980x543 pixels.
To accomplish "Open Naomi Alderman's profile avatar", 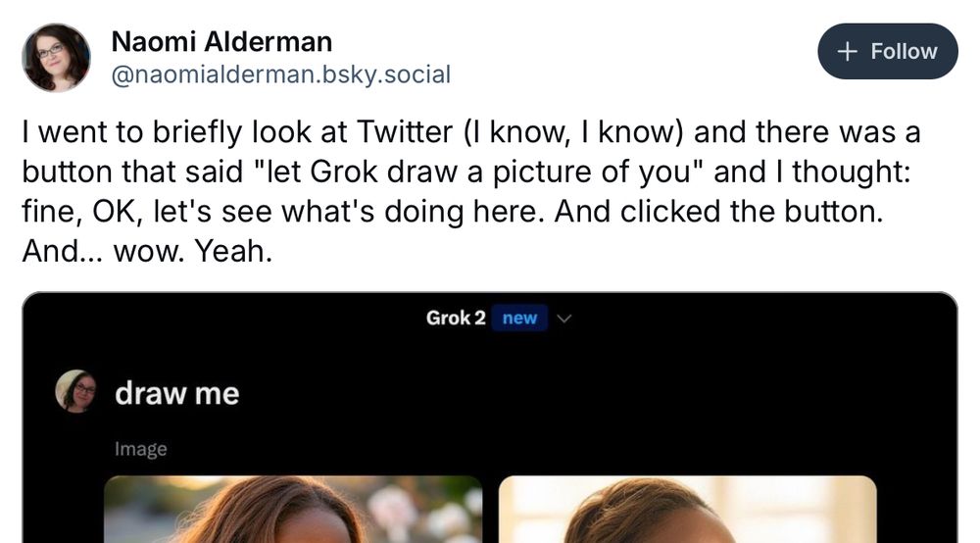I will click(56, 57).
